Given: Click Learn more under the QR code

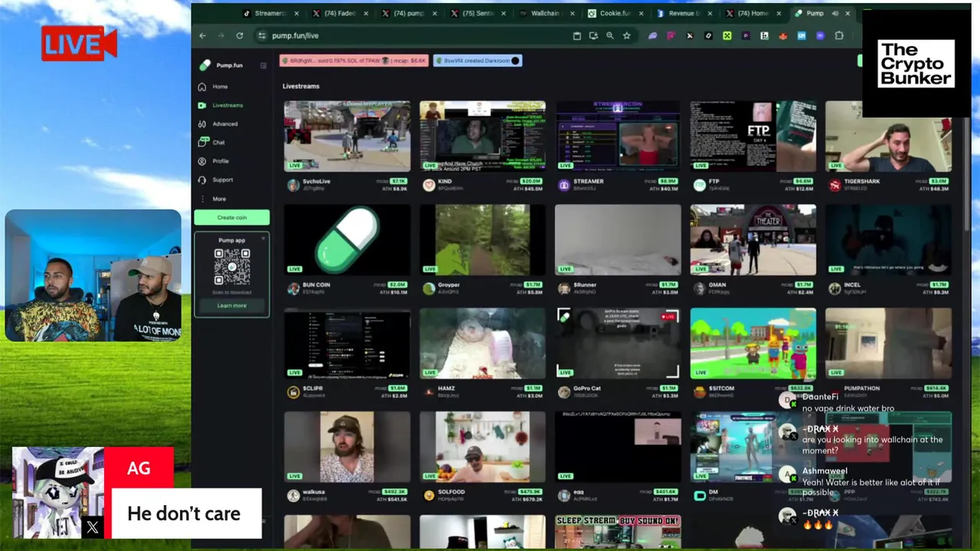Looking at the screenshot, I should point(231,306).
